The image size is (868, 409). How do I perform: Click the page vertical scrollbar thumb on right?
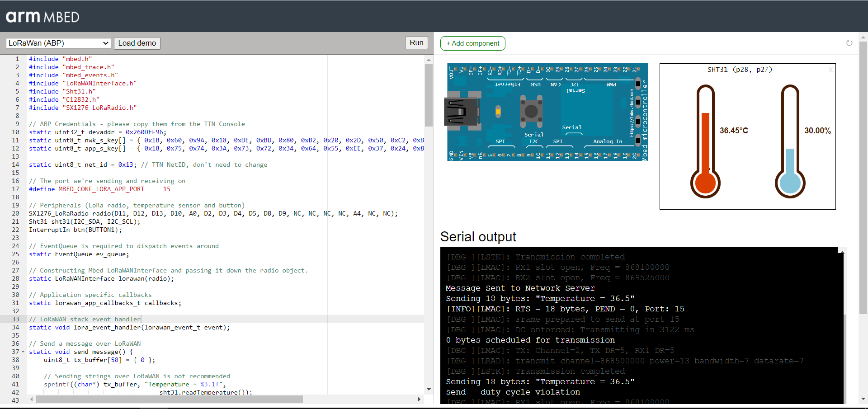point(863,177)
